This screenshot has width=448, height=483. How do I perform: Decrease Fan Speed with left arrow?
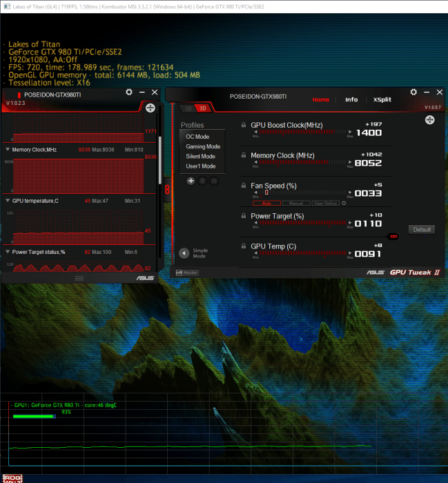tap(255, 193)
